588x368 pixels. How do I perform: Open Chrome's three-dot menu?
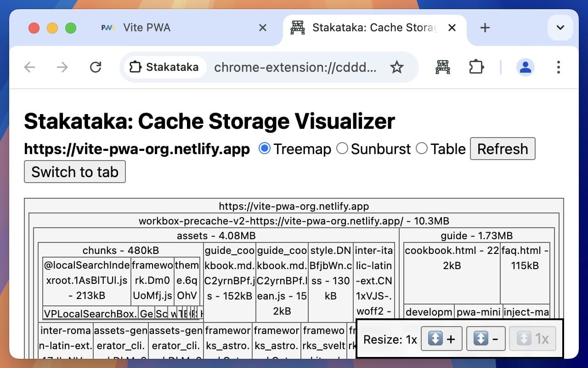tap(558, 68)
